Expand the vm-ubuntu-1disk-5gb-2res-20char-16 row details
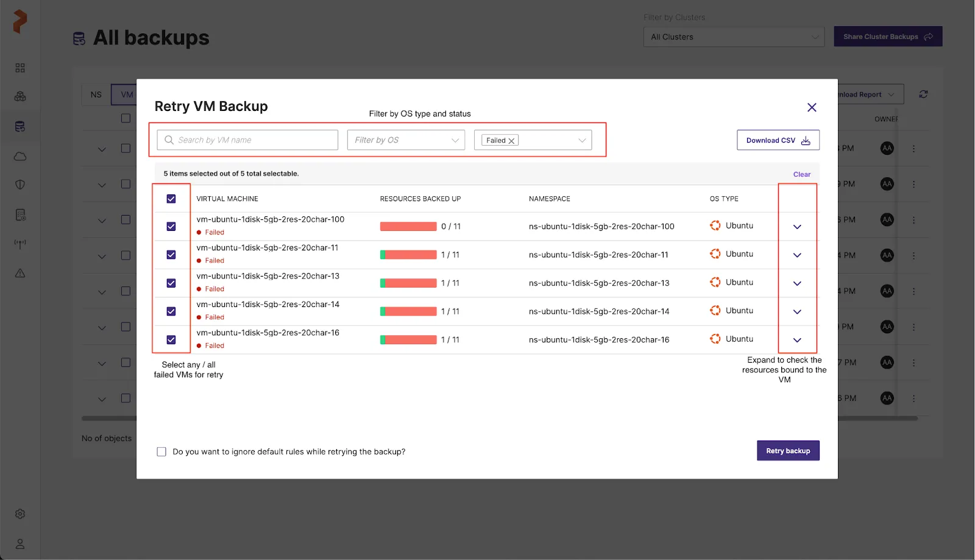The image size is (975, 560). pyautogui.click(x=797, y=340)
